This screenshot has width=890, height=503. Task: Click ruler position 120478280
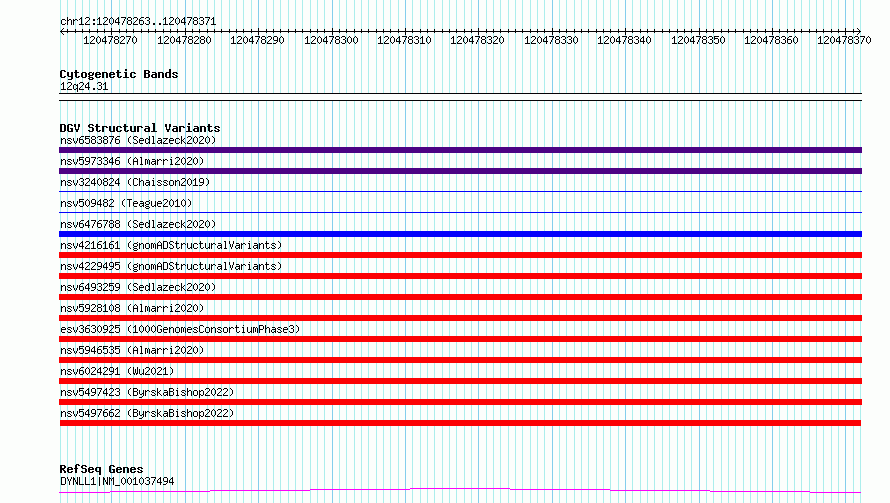pyautogui.click(x=184, y=40)
